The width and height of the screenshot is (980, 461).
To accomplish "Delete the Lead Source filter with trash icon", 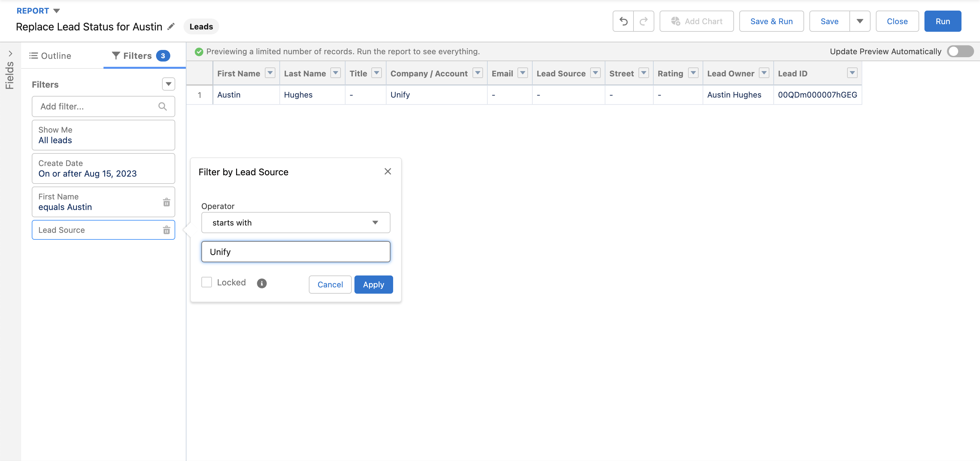I will click(x=166, y=230).
